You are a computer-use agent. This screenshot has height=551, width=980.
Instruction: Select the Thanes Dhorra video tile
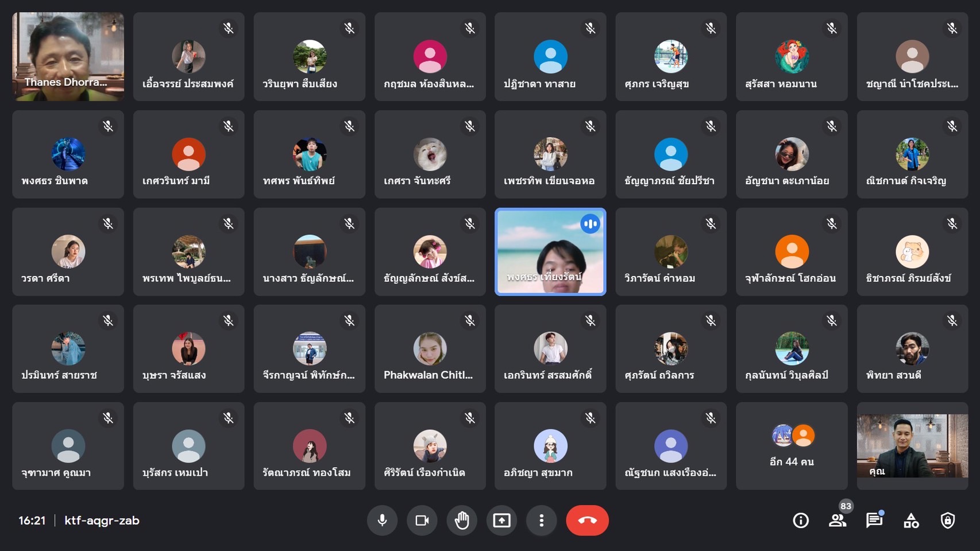coord(68,56)
